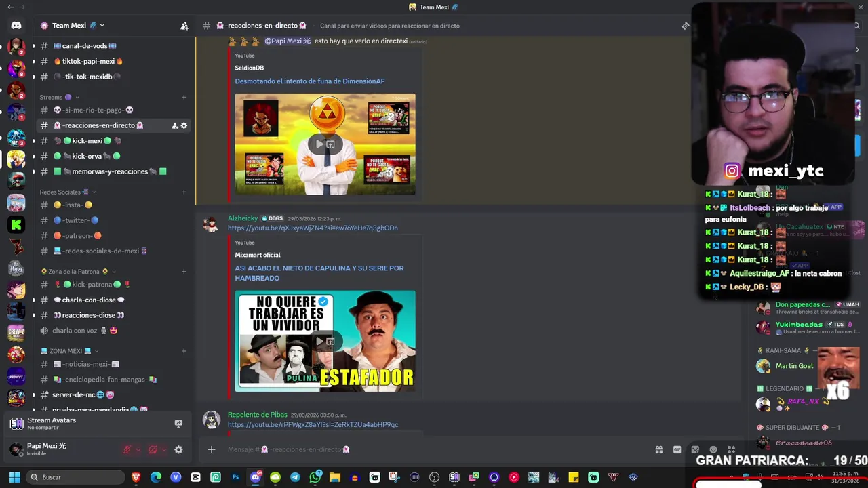Open emoji picker
Viewport: 868px width, 488px height.
(713, 449)
